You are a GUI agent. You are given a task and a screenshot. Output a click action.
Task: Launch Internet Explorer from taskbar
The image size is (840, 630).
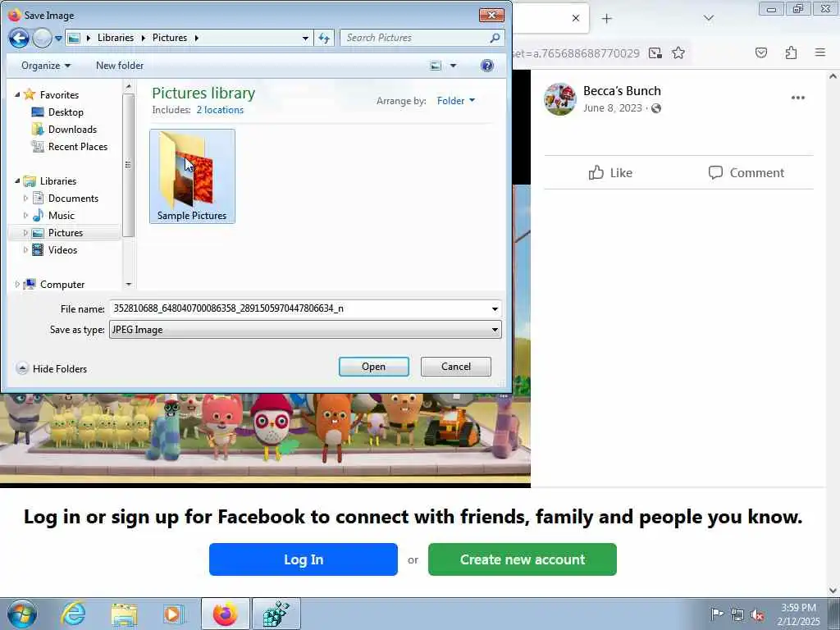coord(73,614)
